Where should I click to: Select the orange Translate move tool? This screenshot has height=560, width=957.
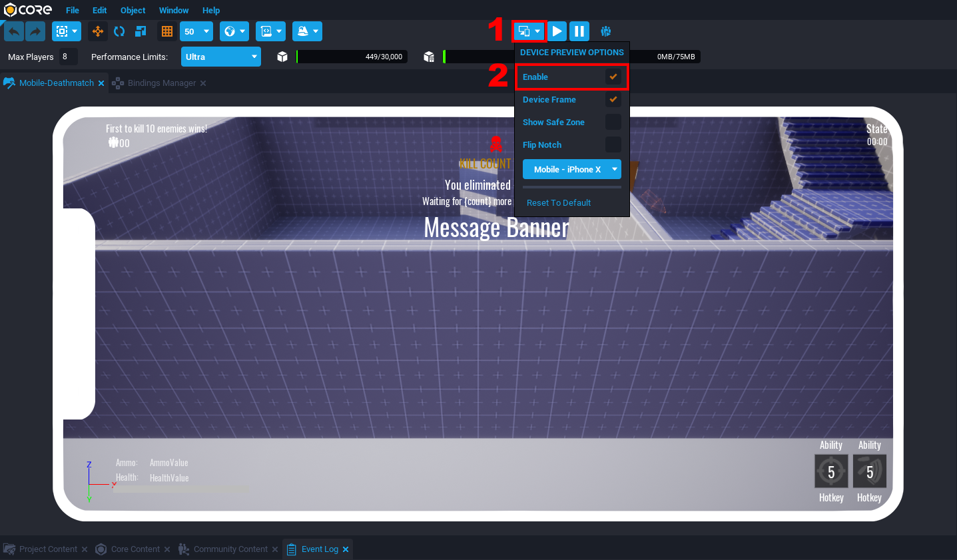(98, 31)
